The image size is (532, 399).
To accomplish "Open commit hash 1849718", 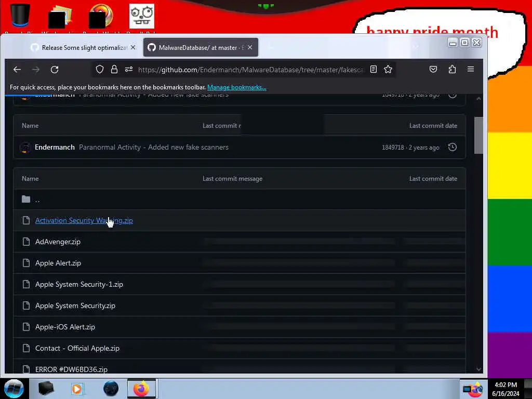I will click(x=393, y=148).
